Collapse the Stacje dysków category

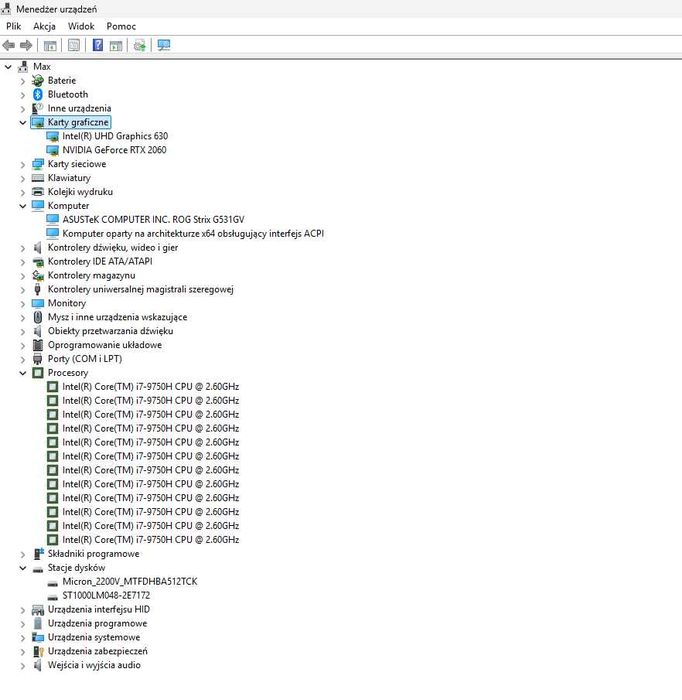(23, 568)
